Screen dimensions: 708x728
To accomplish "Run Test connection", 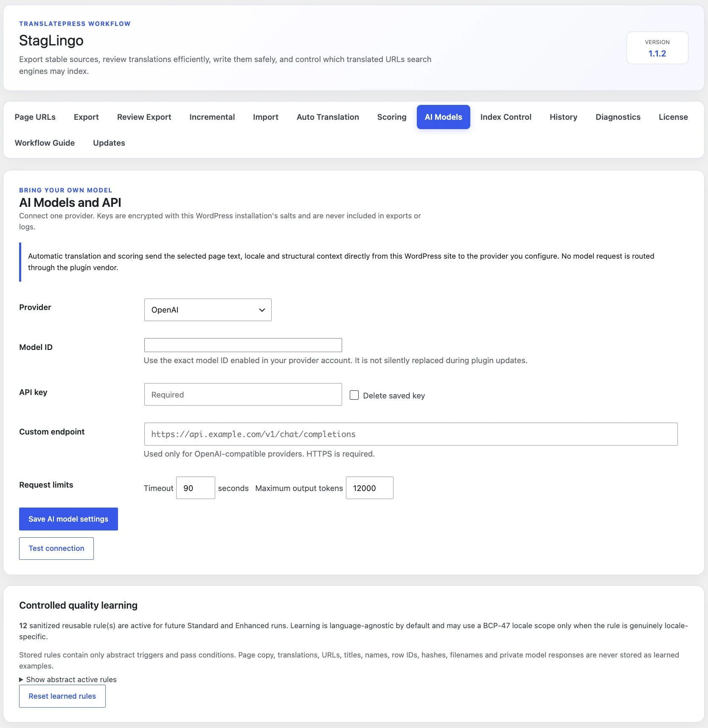I will [56, 548].
